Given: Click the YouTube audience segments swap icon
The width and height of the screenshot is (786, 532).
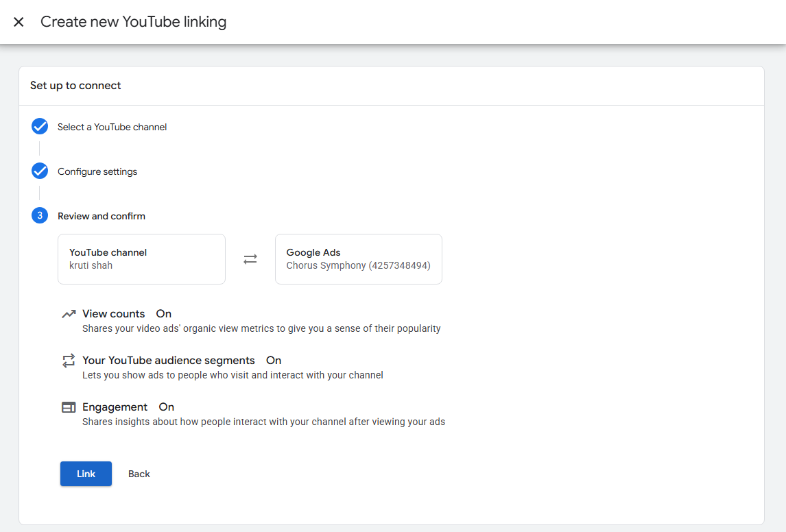Looking at the screenshot, I should [x=69, y=359].
